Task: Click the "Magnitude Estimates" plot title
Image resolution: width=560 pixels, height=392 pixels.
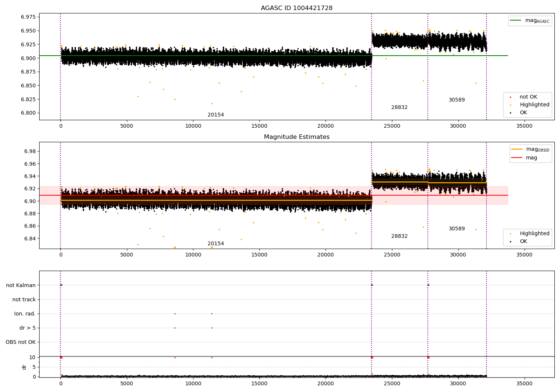Action: click(x=296, y=137)
